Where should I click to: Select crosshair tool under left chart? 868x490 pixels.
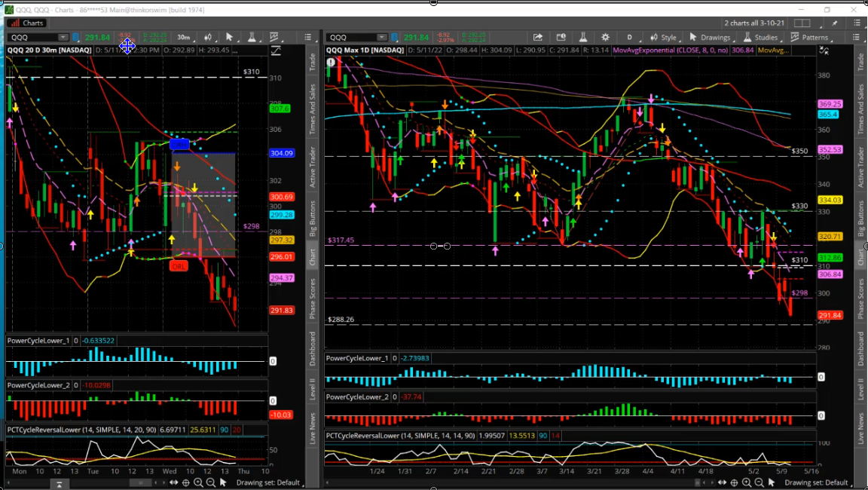click(x=186, y=482)
